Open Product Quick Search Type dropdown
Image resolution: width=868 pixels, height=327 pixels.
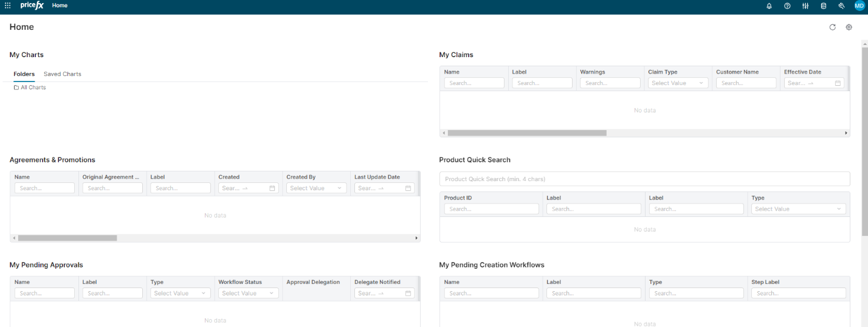click(797, 209)
